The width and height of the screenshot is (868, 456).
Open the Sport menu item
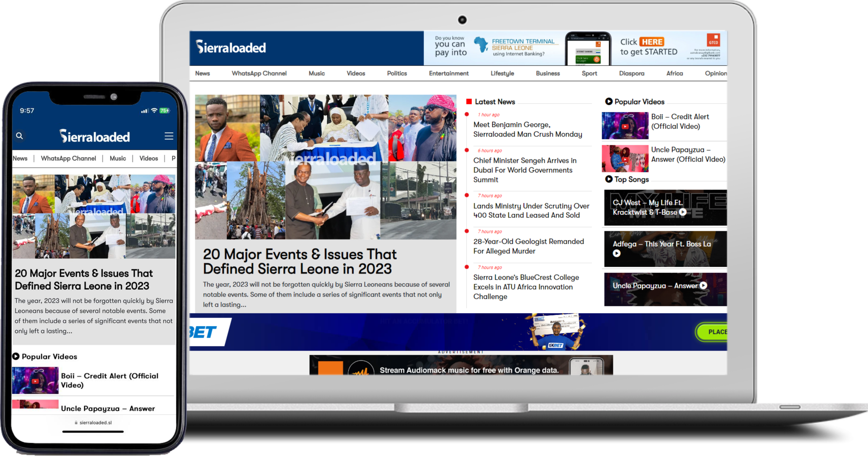(589, 73)
